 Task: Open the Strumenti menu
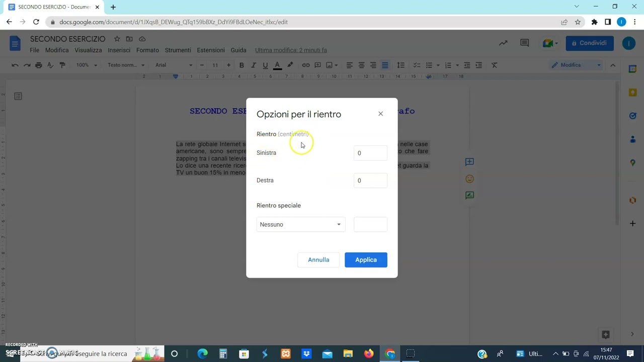click(178, 50)
